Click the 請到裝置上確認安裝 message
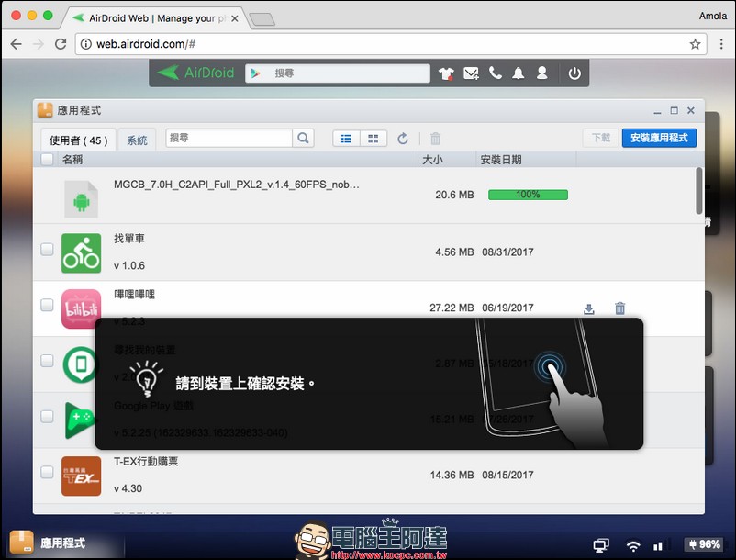Screen dimensions: 736x560 click(246, 384)
